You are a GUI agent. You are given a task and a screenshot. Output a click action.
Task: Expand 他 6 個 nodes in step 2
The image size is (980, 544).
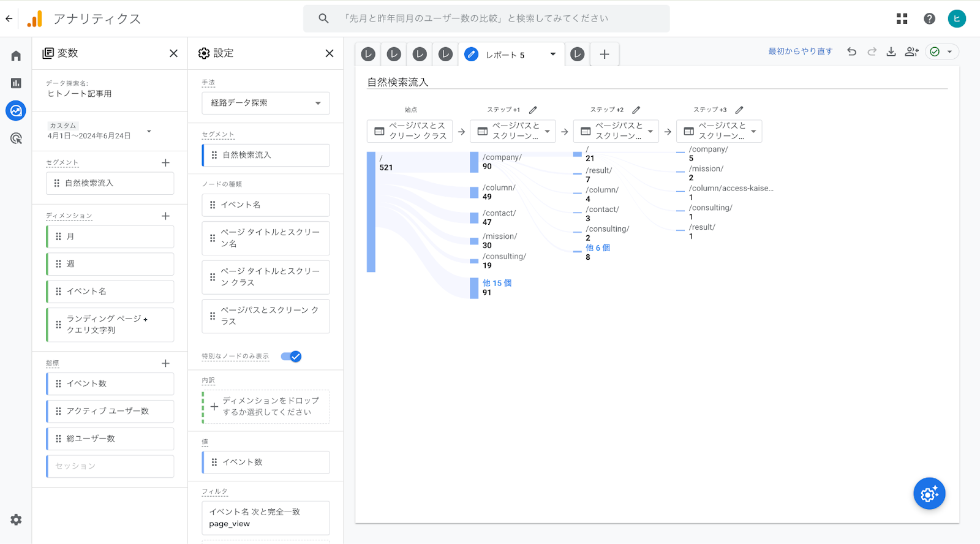598,247
